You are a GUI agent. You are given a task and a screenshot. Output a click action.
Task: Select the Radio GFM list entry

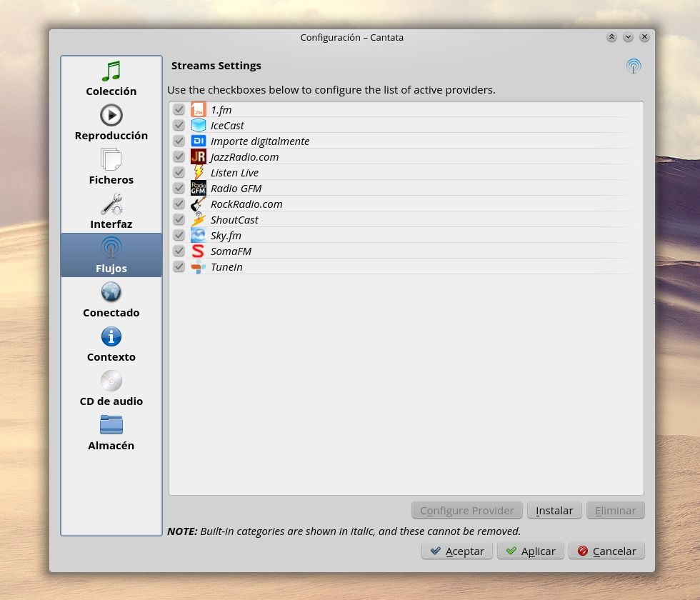pyautogui.click(x=236, y=188)
